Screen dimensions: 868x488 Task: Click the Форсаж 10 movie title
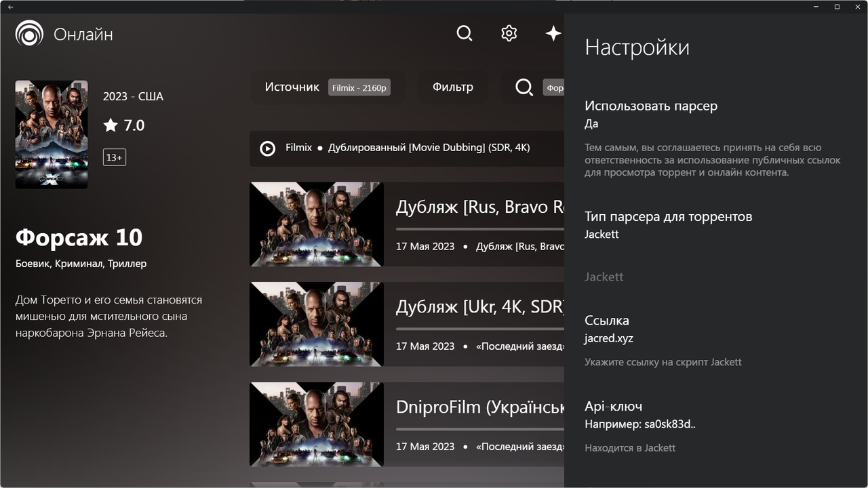coord(79,238)
